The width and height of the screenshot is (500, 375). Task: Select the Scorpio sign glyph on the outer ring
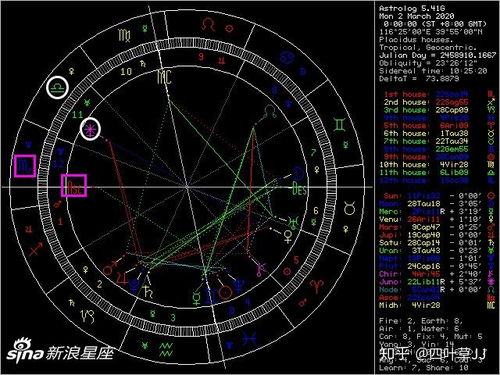pyautogui.click(x=25, y=166)
